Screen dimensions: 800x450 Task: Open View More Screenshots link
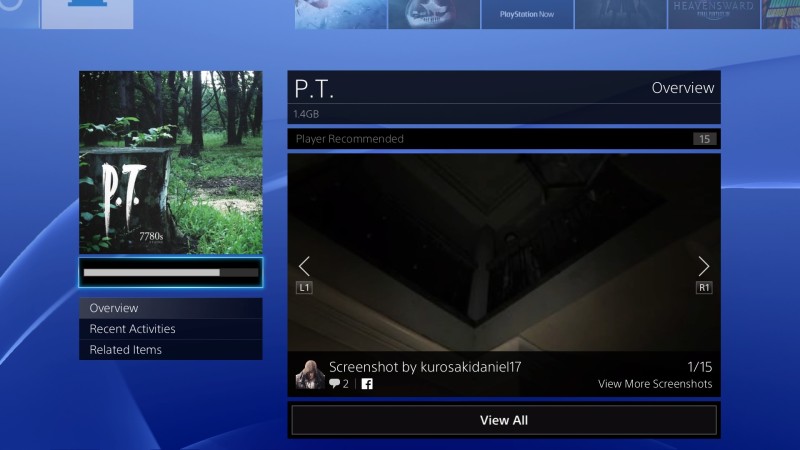(655, 384)
